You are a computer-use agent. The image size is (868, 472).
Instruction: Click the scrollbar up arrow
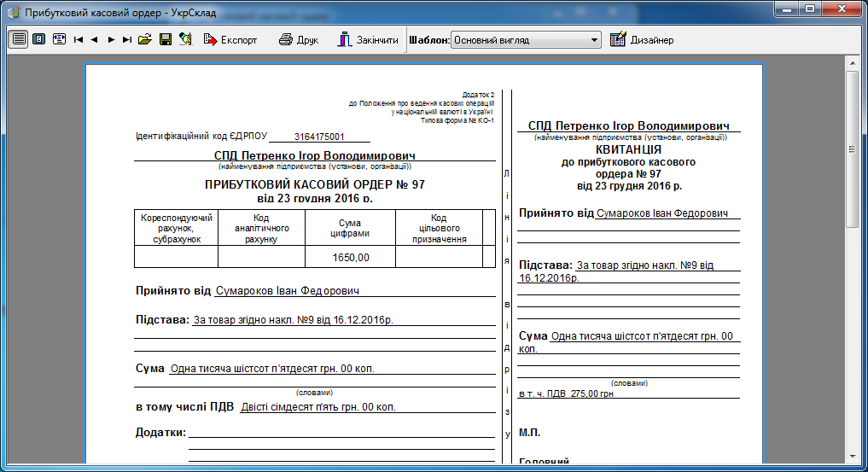(852, 63)
